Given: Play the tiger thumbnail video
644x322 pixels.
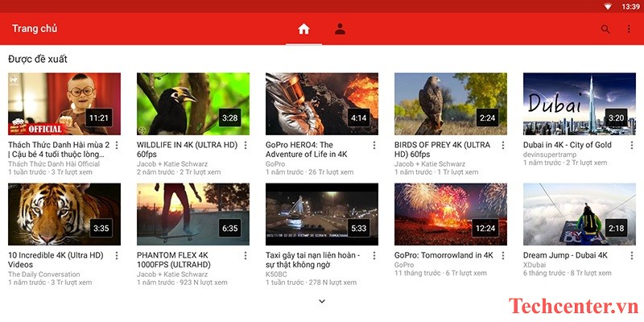Looking at the screenshot, I should 64,214.
